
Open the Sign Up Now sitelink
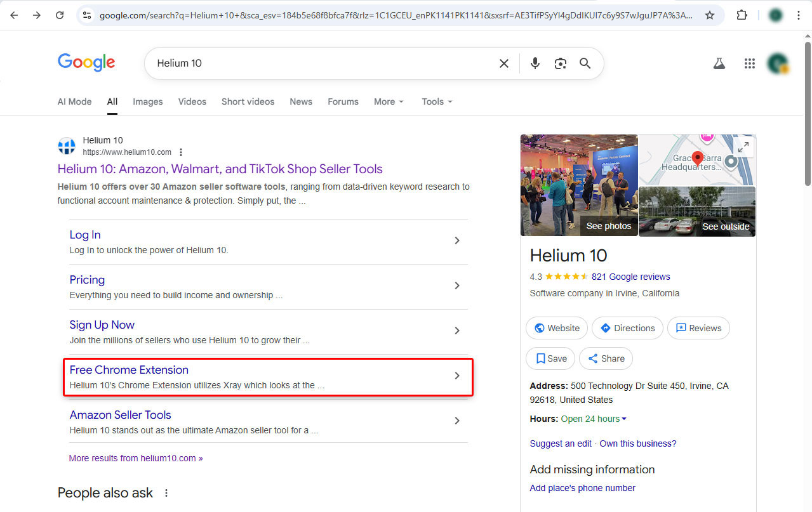tap(102, 325)
